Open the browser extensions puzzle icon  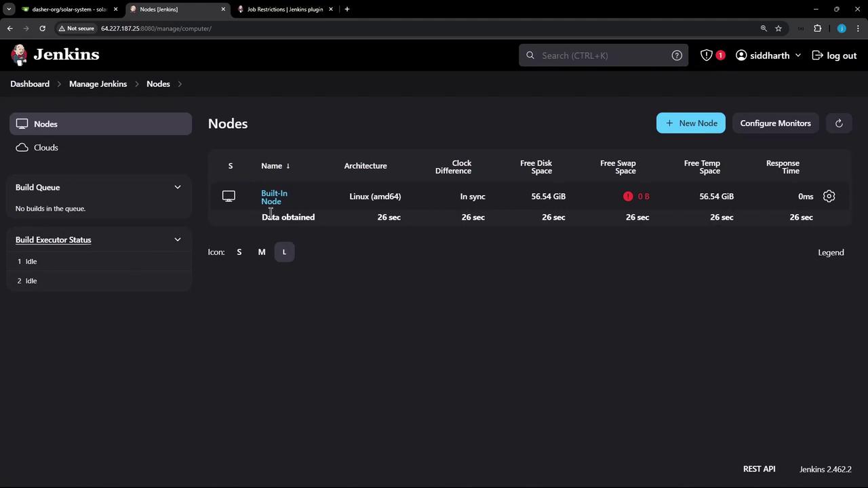pos(817,28)
